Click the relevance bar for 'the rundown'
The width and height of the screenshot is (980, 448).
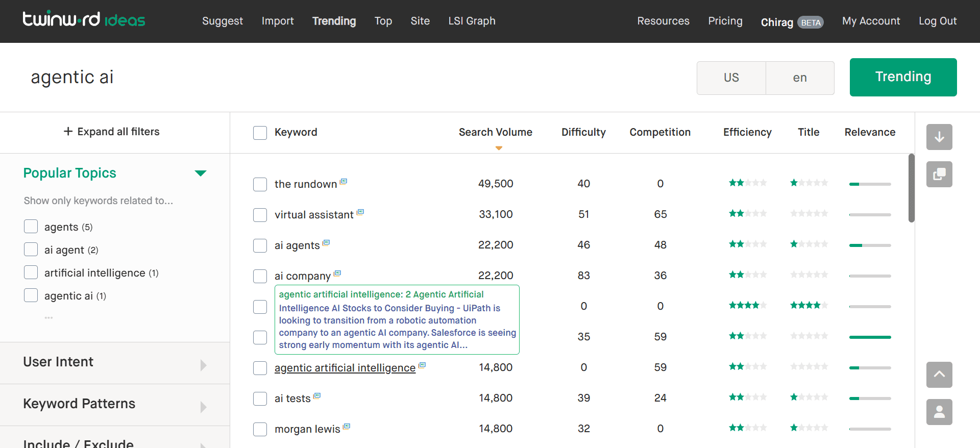[870, 184]
